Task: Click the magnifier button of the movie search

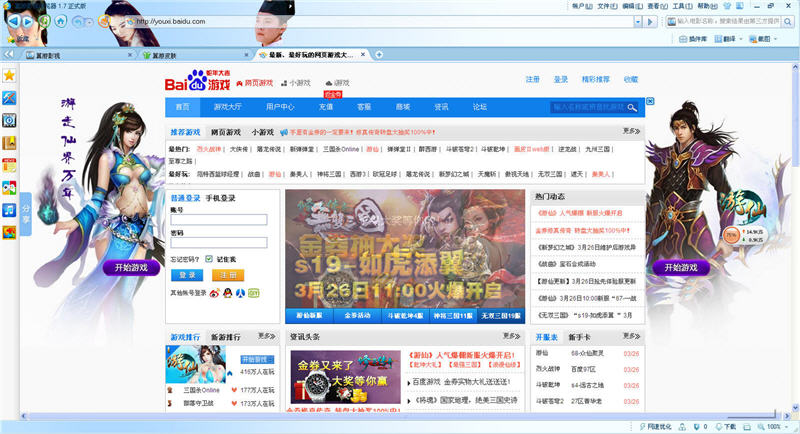Action: 788,21
